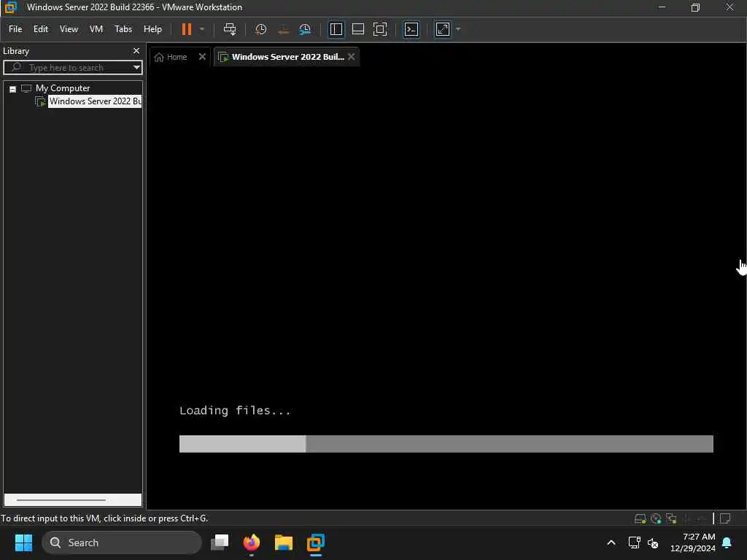Image resolution: width=747 pixels, height=560 pixels.
Task: Click the VMware Workstation title bar icon
Action: pos(10,7)
